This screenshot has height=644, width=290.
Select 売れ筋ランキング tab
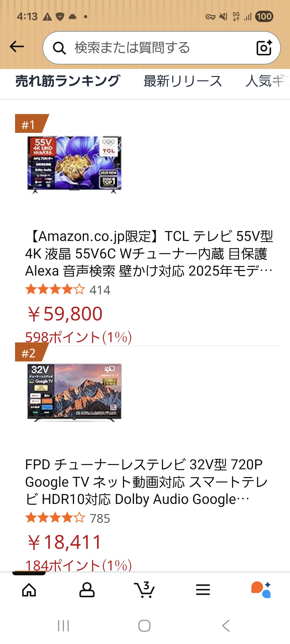[x=67, y=81]
